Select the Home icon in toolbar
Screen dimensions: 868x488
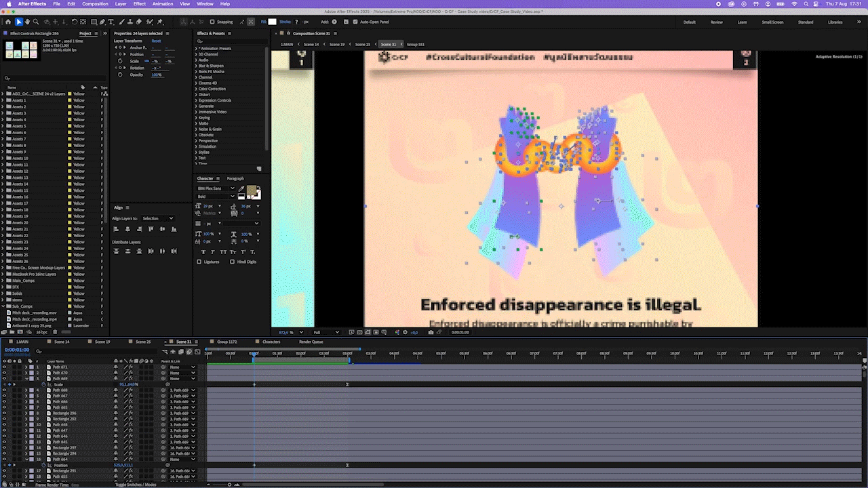coord(7,22)
